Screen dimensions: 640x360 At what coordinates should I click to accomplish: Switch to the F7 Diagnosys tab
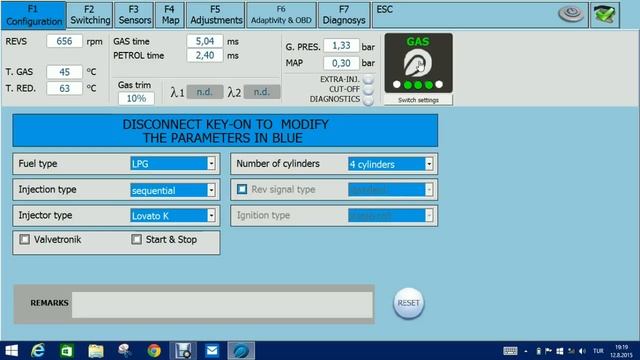point(344,15)
